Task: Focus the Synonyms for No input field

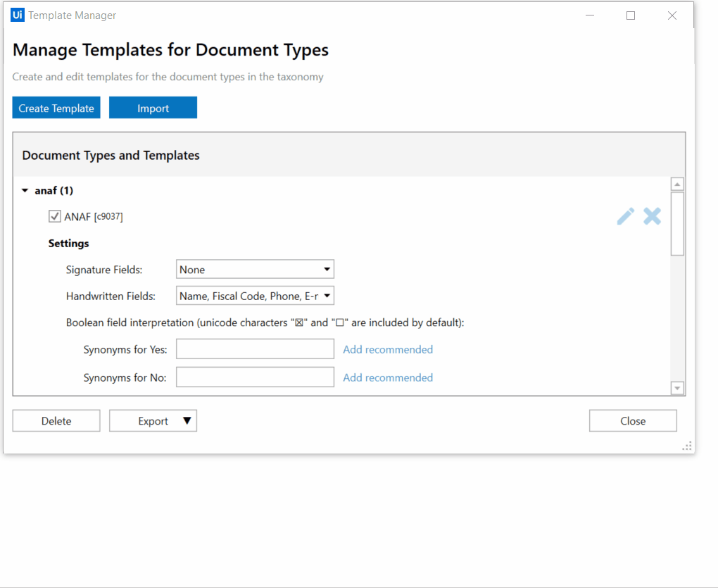Action: pos(255,377)
